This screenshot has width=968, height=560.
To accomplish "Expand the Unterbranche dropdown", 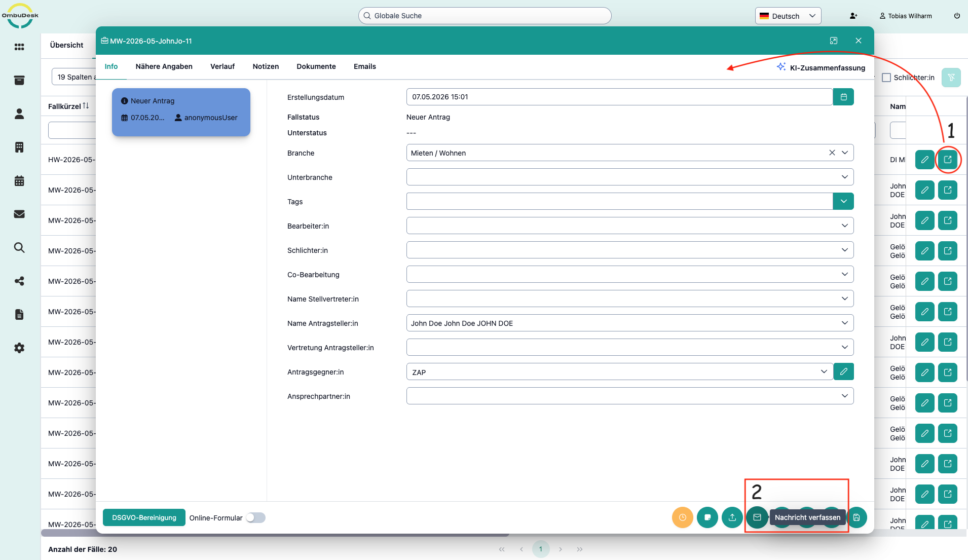I will (x=844, y=177).
